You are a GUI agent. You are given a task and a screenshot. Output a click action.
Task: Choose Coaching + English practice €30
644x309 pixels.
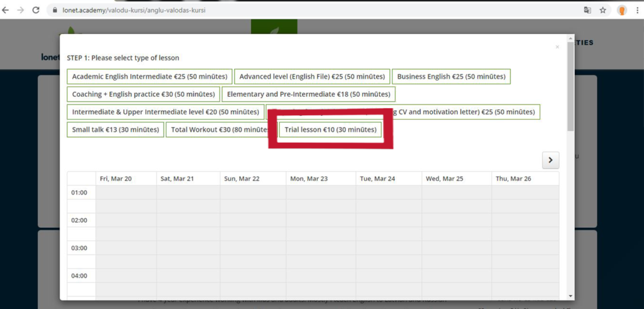coord(143,94)
